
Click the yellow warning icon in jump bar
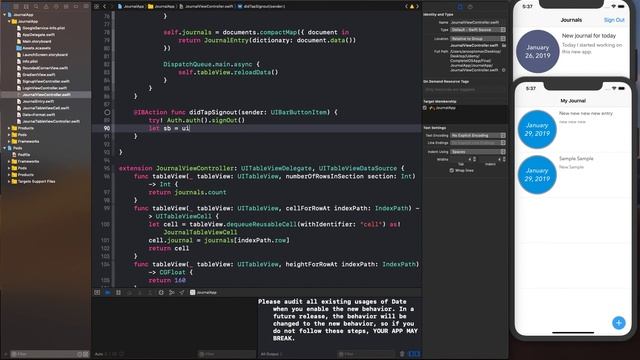(x=411, y=7)
